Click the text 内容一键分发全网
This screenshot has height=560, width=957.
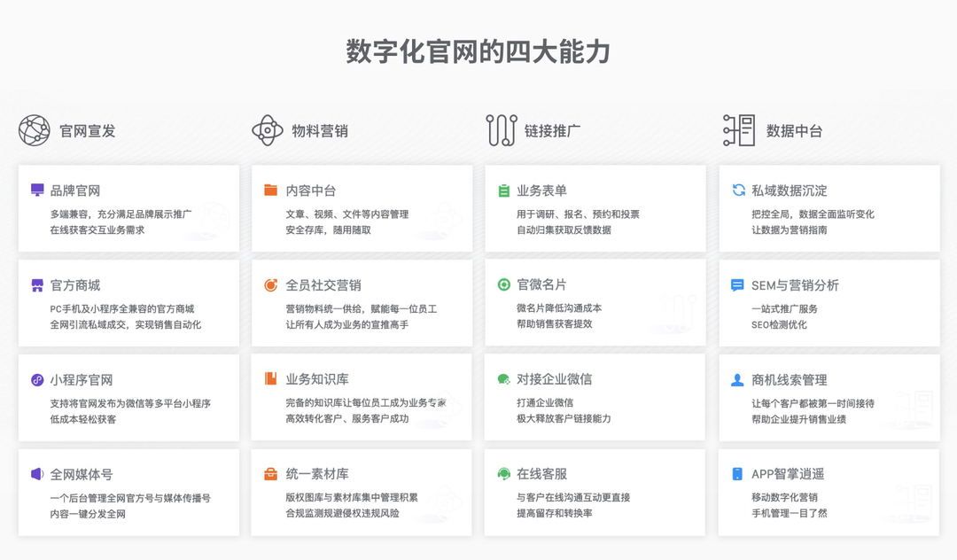tap(88, 514)
